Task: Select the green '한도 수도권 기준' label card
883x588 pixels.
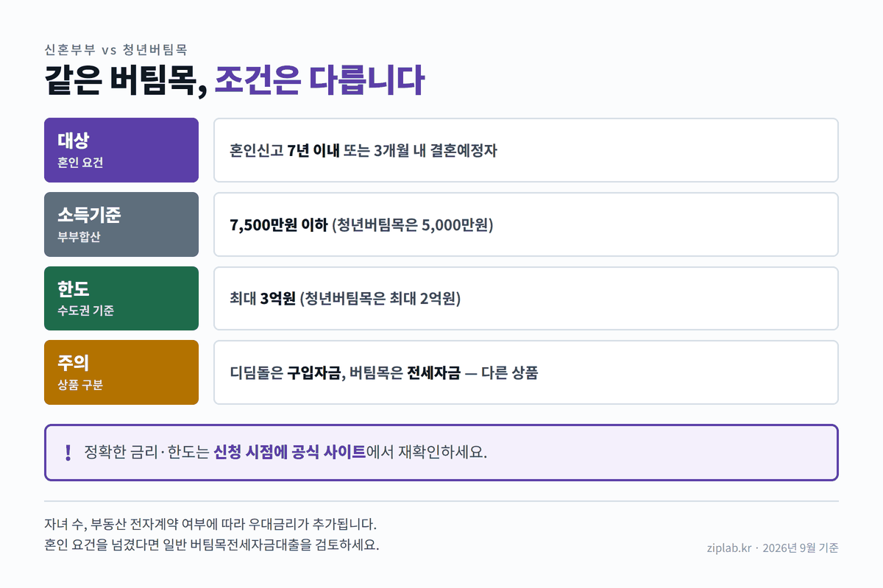Action: pos(121,298)
